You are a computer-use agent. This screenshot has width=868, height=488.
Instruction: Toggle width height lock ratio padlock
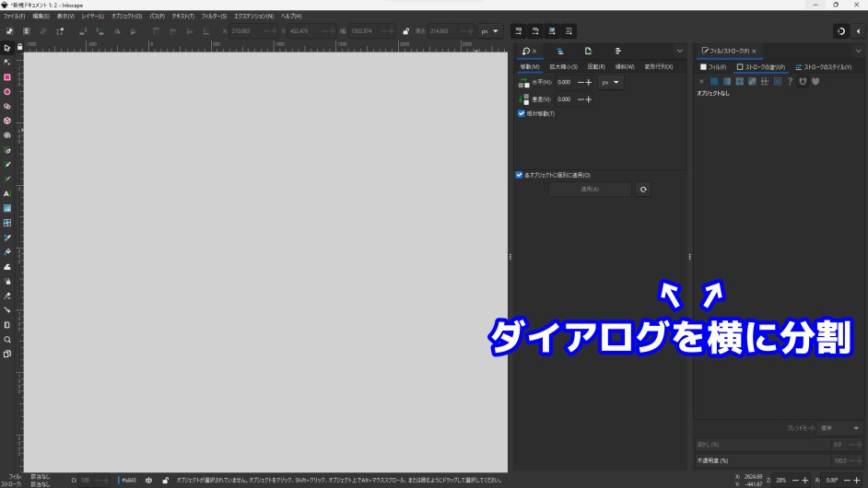pyautogui.click(x=405, y=31)
